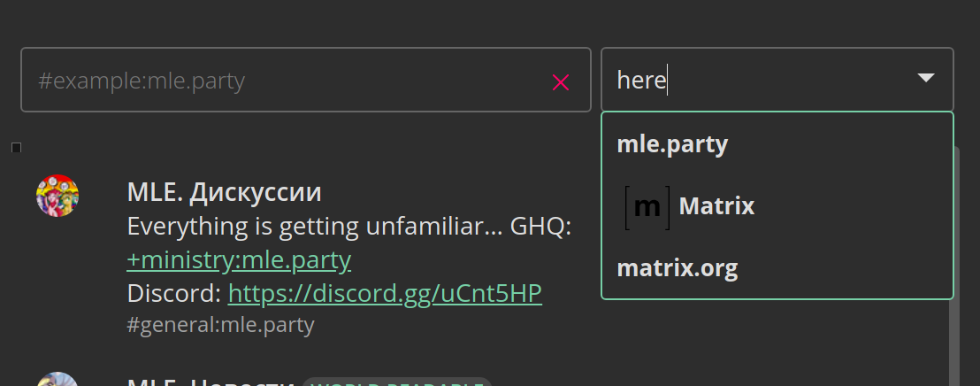
Task: Open the second room's avatar at the bottom
Action: point(57,379)
